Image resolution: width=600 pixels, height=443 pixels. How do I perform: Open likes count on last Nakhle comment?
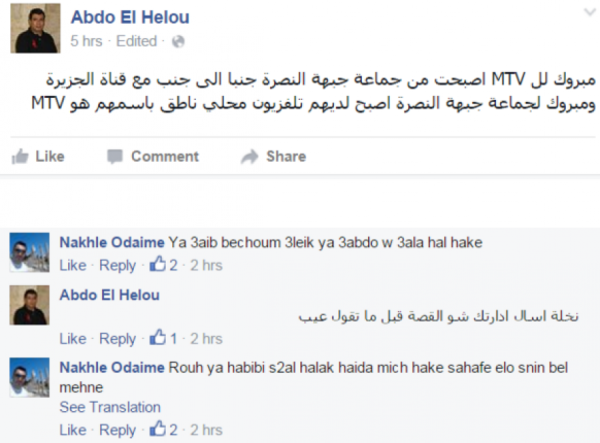tap(164, 430)
